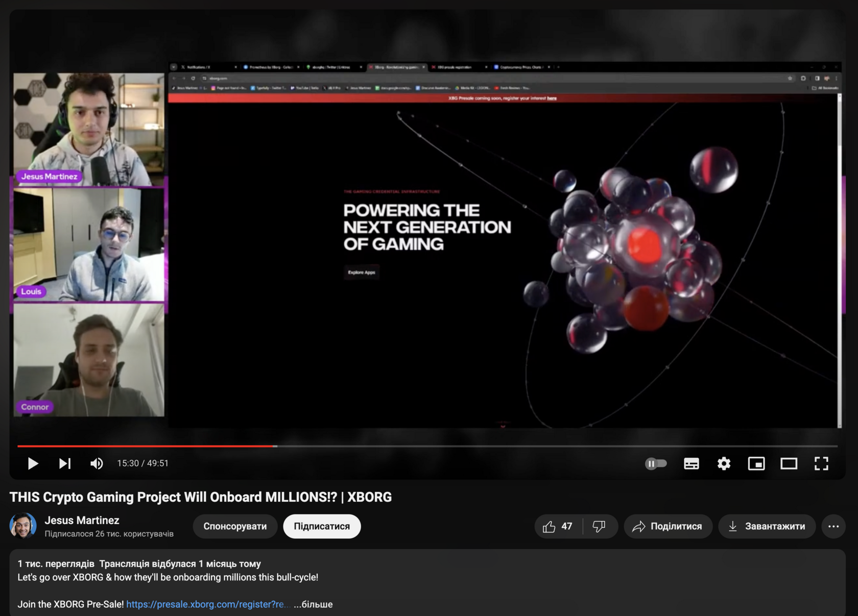Share the video via Поділитися
The height and width of the screenshot is (616, 858).
coord(668,526)
